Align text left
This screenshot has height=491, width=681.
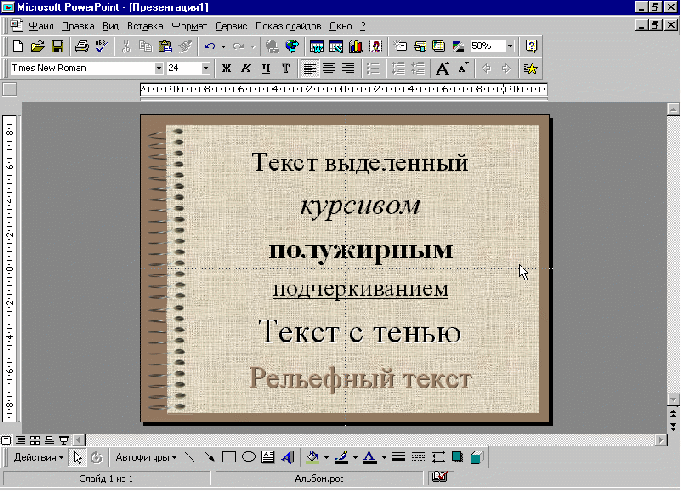coord(310,68)
